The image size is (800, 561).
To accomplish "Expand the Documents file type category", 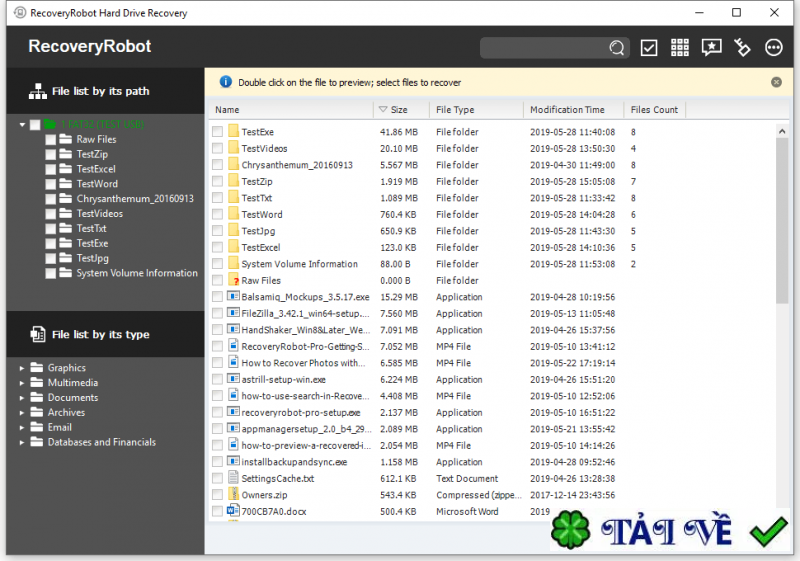I will click(22, 398).
